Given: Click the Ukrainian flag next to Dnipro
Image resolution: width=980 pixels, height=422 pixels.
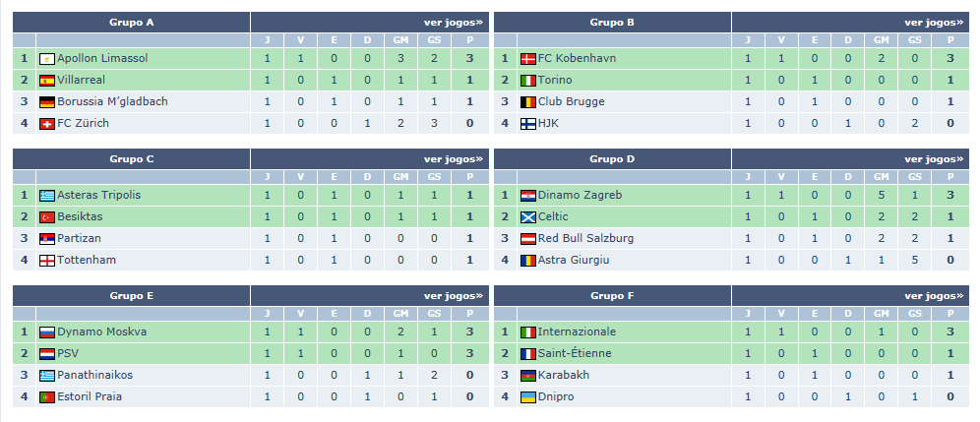Looking at the screenshot, I should (527, 397).
